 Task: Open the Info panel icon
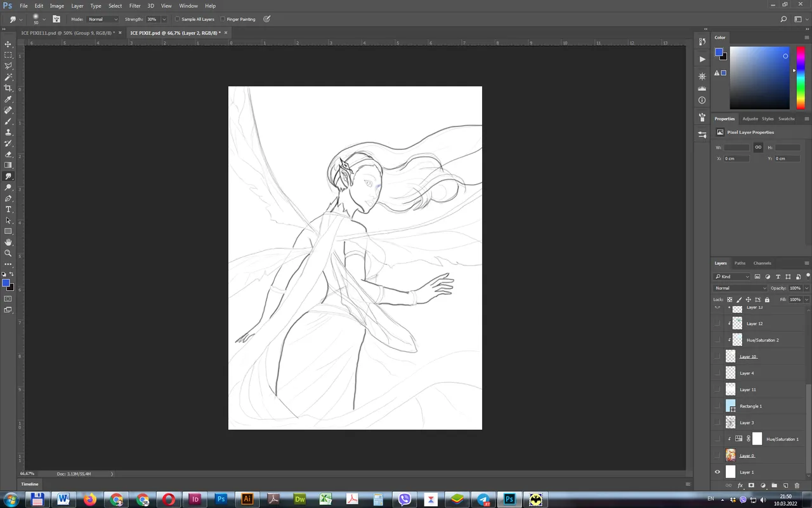(702, 100)
